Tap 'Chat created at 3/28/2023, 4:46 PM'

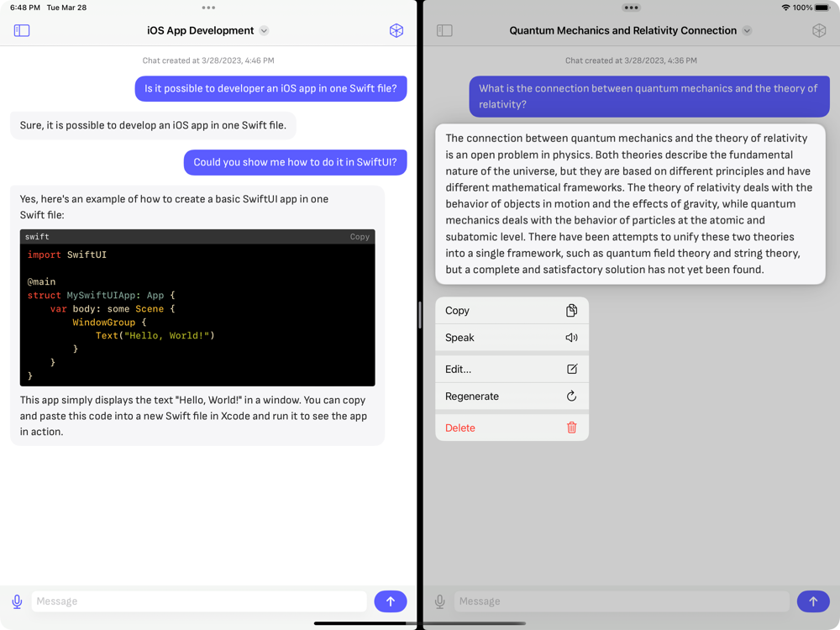[x=208, y=60]
